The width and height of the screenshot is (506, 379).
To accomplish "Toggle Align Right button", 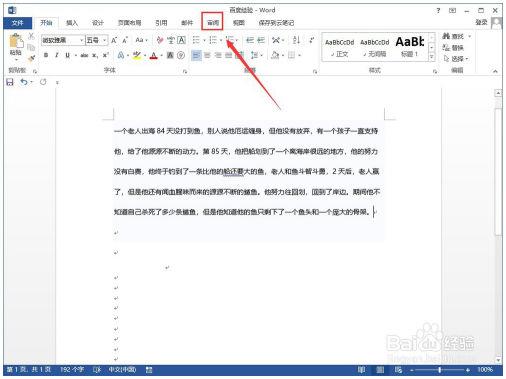I will (x=218, y=55).
